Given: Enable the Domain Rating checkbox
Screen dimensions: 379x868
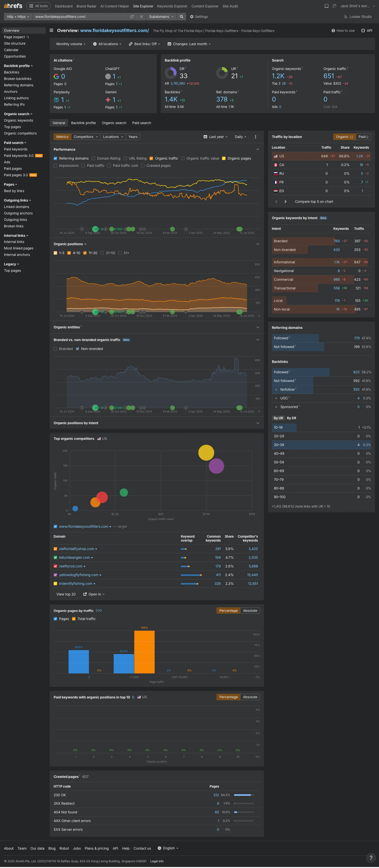Looking at the screenshot, I should point(93,158).
